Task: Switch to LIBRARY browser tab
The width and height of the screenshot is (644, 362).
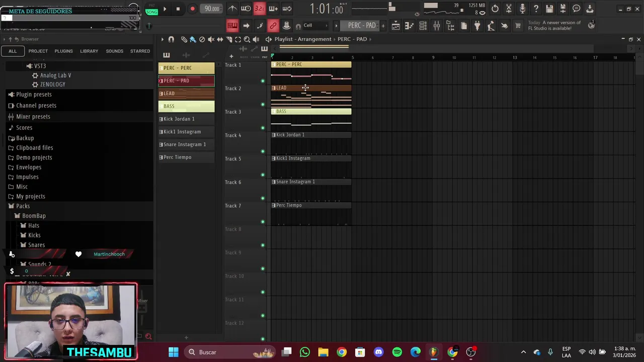Action: pos(89,51)
